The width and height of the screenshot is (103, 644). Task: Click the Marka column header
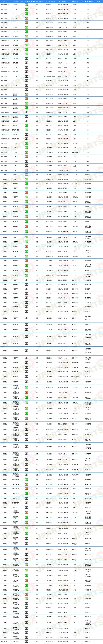[x=5, y=1]
